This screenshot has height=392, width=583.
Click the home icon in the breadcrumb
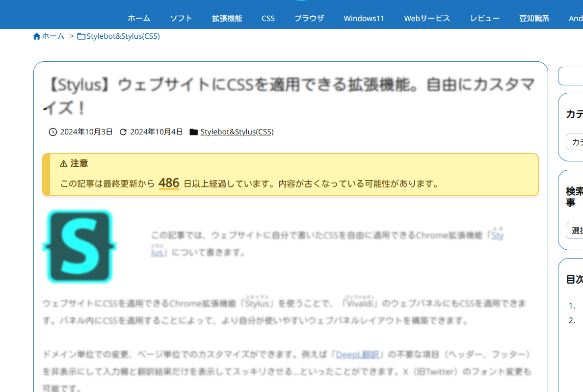[x=36, y=36]
